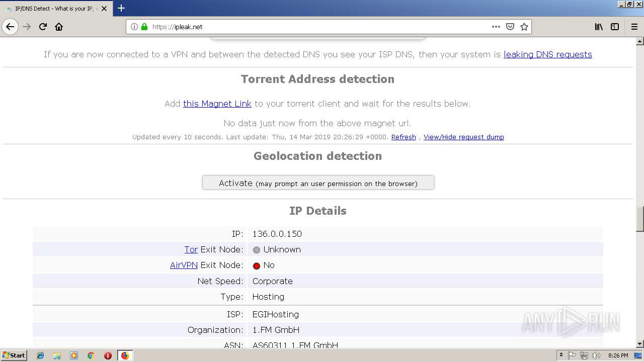
Task: Click the vertical scrollbar thumb
Action: coord(640,218)
